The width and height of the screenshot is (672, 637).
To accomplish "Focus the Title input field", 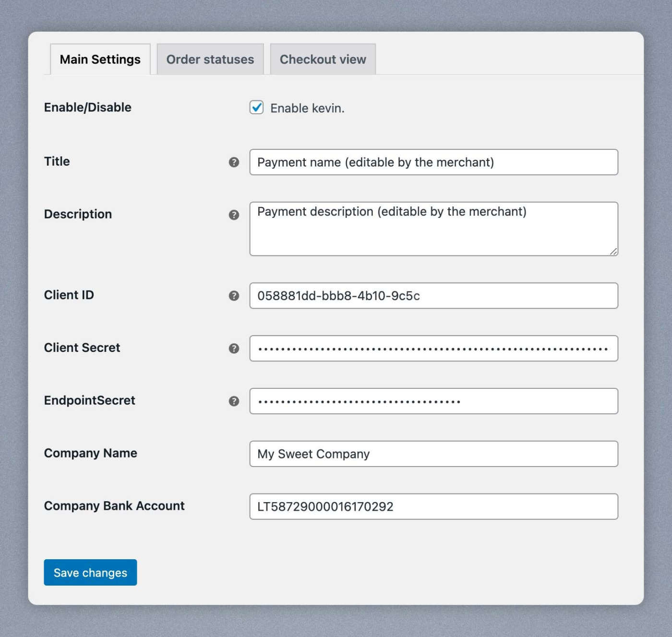I will point(433,162).
